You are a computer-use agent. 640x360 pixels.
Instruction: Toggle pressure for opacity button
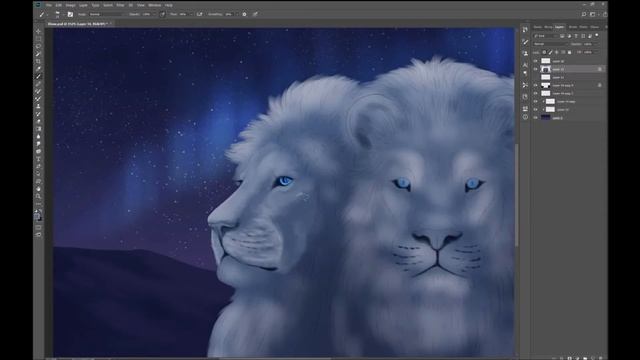pos(162,14)
